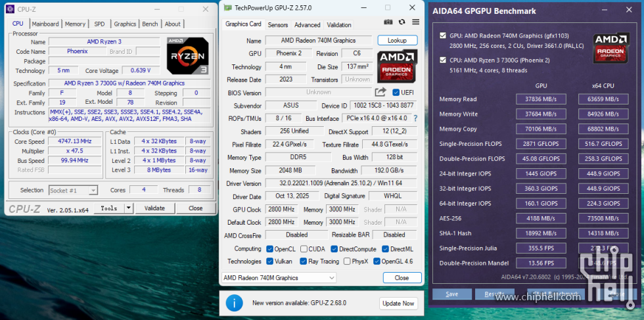Switch to the Graphics tab in CPU-Z
Viewport: 644px width, 320px height.
125,24
